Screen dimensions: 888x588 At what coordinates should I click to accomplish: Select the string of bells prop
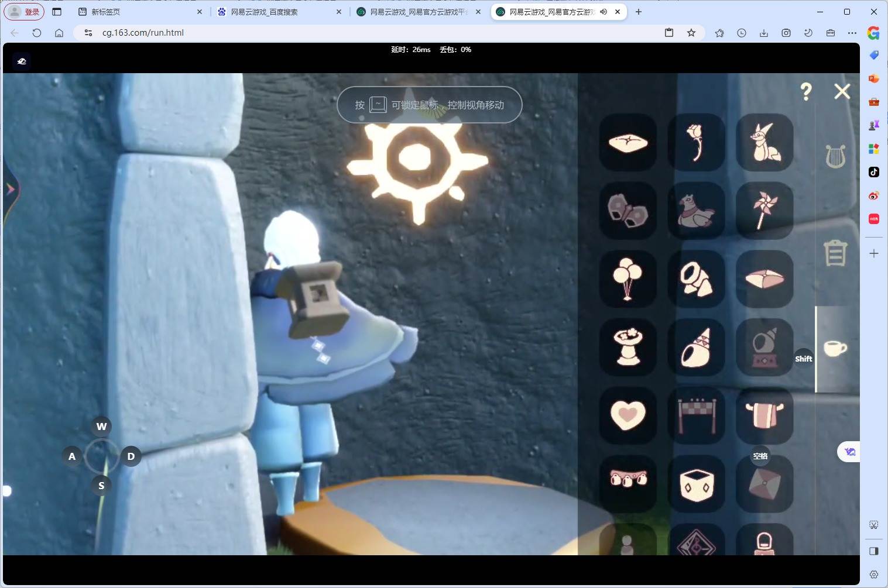628,484
